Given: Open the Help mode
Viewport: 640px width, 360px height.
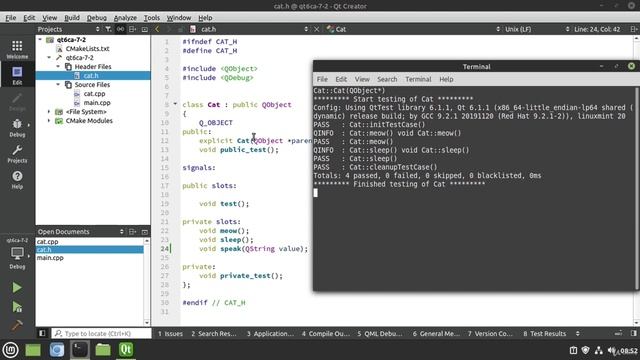Looking at the screenshot, I should click(17, 180).
